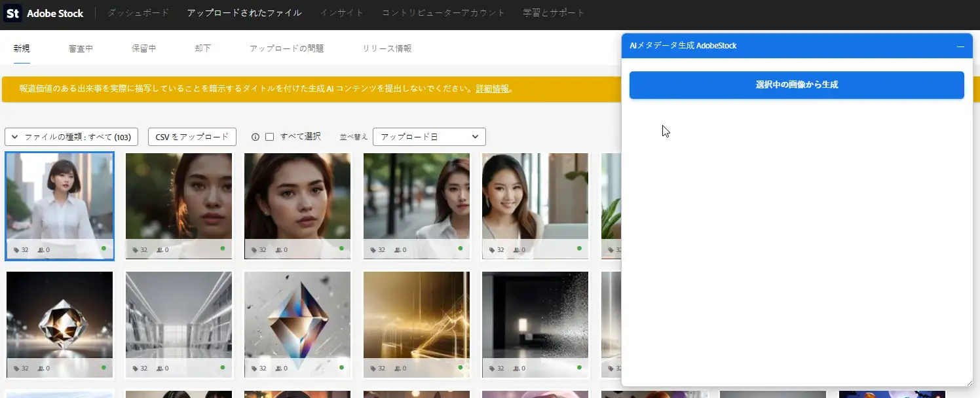The width and height of the screenshot is (980, 398).
Task: Click tag icon on prismatic shattered crystal thumbnail
Action: click(x=254, y=369)
